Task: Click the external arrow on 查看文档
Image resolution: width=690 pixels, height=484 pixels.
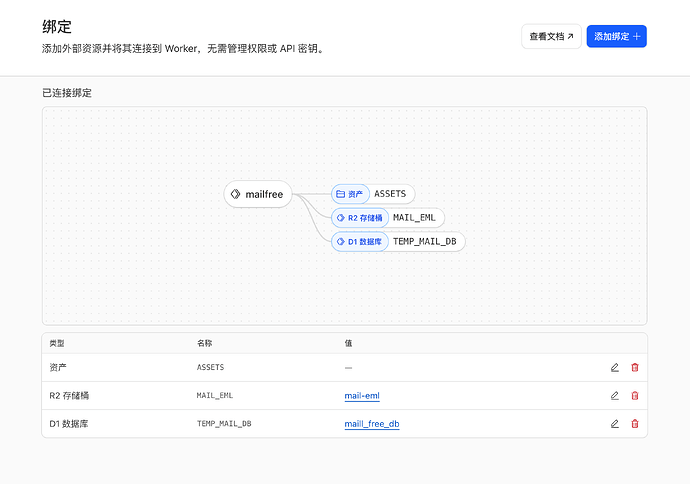Action: tap(570, 36)
